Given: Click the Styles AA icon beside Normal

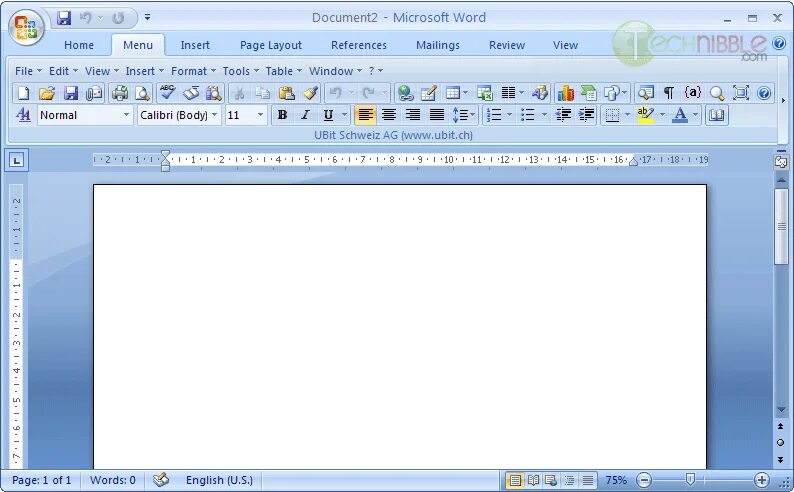Looking at the screenshot, I should 23,115.
